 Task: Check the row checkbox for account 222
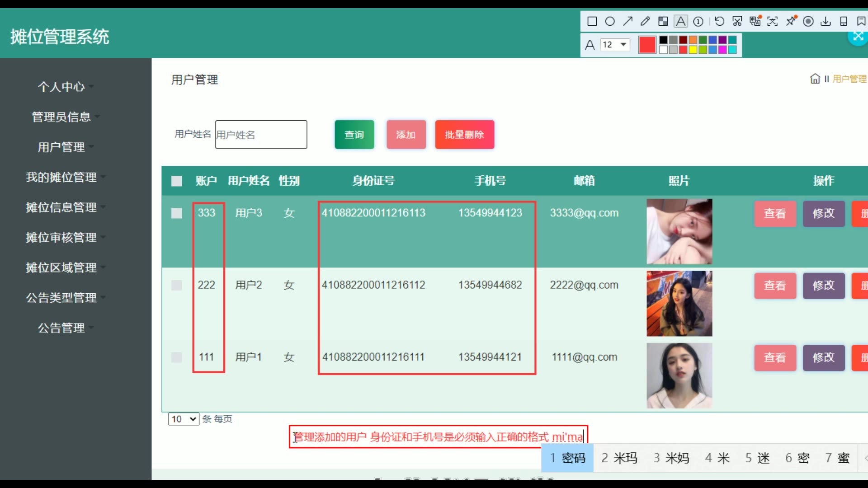(x=177, y=285)
